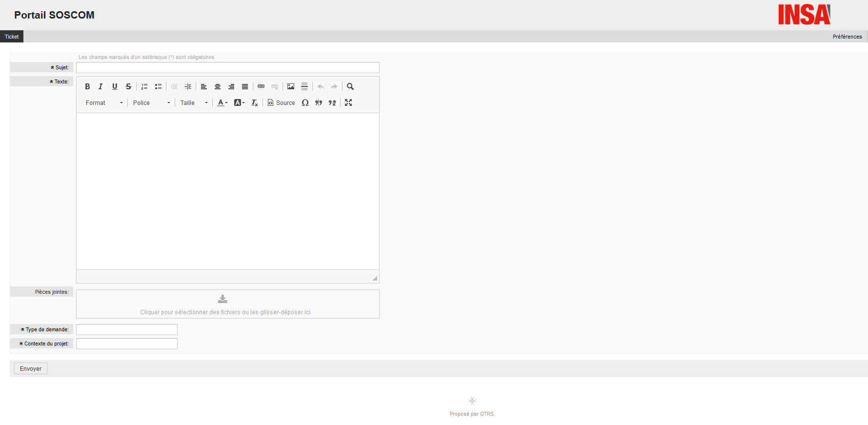This screenshot has width=868, height=425.
Task: Open the find search tool
Action: pos(350,86)
